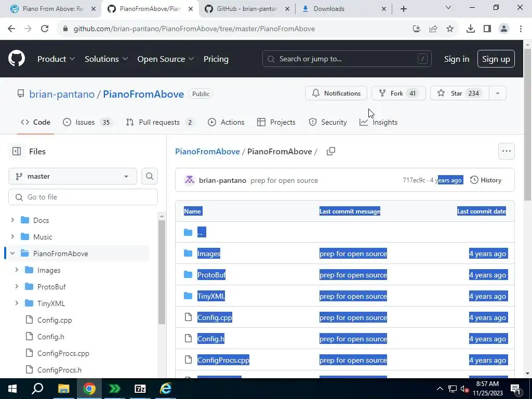Screen dimensions: 532x399
Task: Expand Docs folder in tree
Action: [12, 220]
